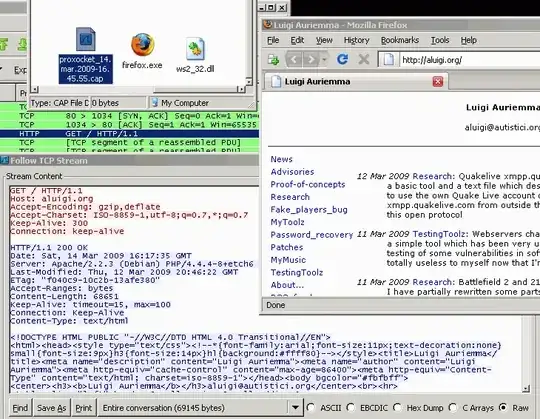The height and width of the screenshot is (419, 540).
Task: Select the Luigi Auriemma browser tab
Action: tap(356, 82)
